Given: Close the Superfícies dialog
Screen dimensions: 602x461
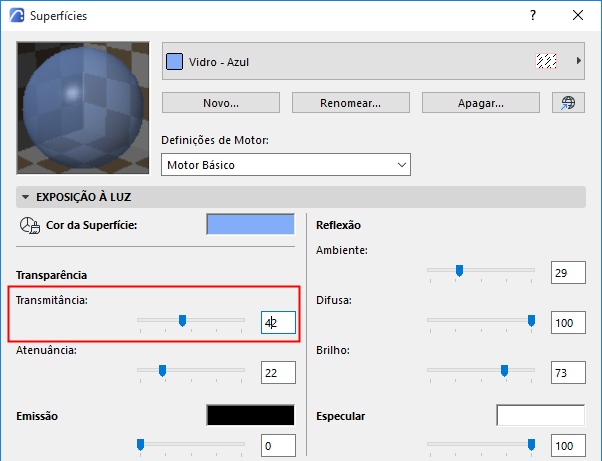Looking at the screenshot, I should pyautogui.click(x=578, y=15).
